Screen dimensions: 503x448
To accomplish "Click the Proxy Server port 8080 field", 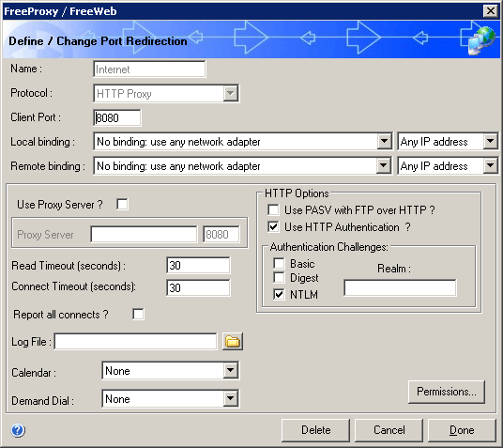I will (221, 234).
